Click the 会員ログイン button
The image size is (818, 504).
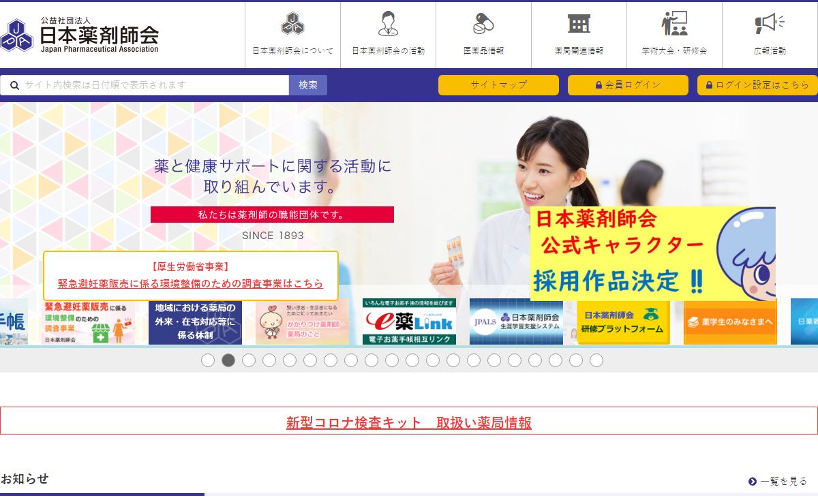click(628, 85)
